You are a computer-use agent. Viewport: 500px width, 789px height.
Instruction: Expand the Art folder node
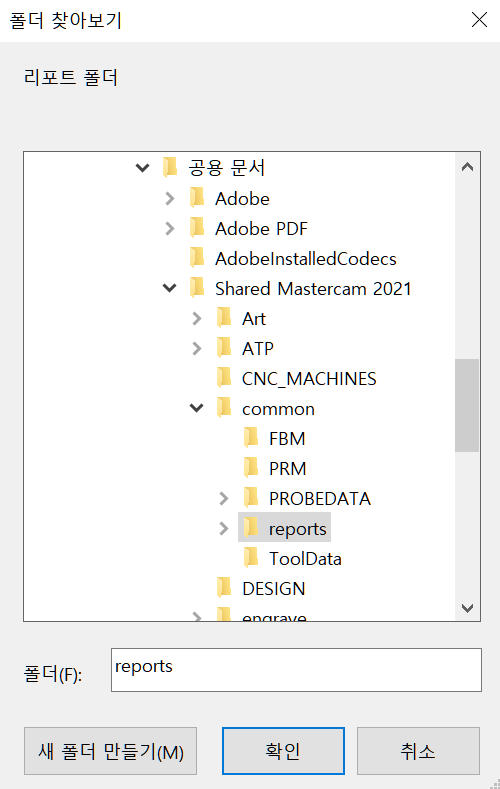click(197, 319)
